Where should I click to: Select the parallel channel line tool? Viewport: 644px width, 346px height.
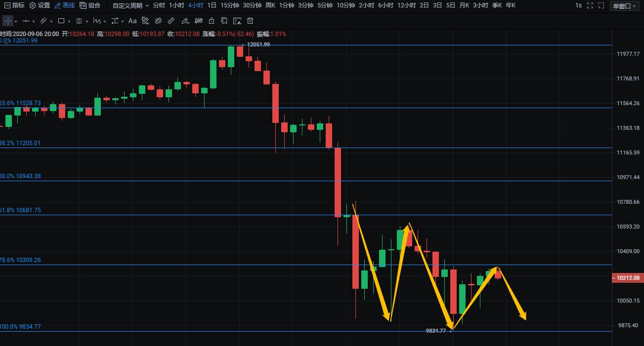tap(43, 21)
